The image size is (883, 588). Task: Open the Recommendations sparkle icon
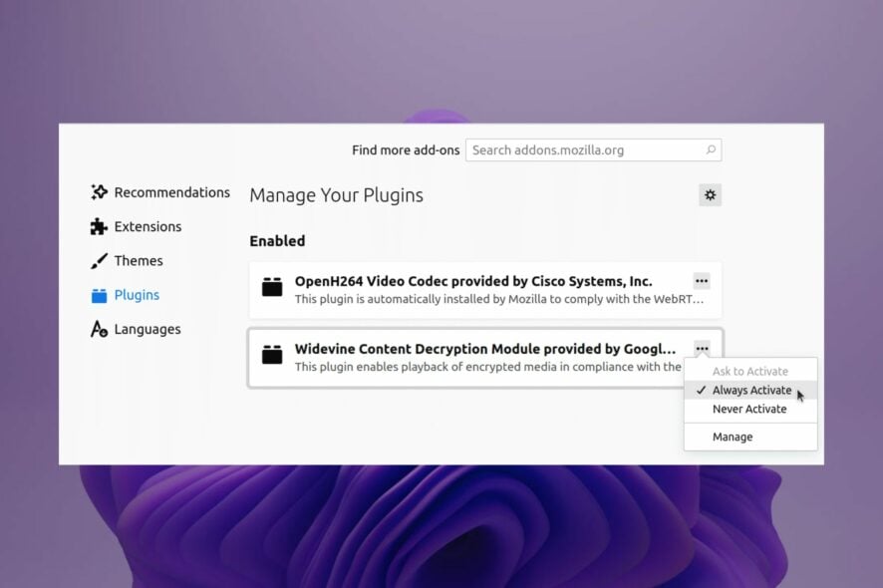coord(99,192)
